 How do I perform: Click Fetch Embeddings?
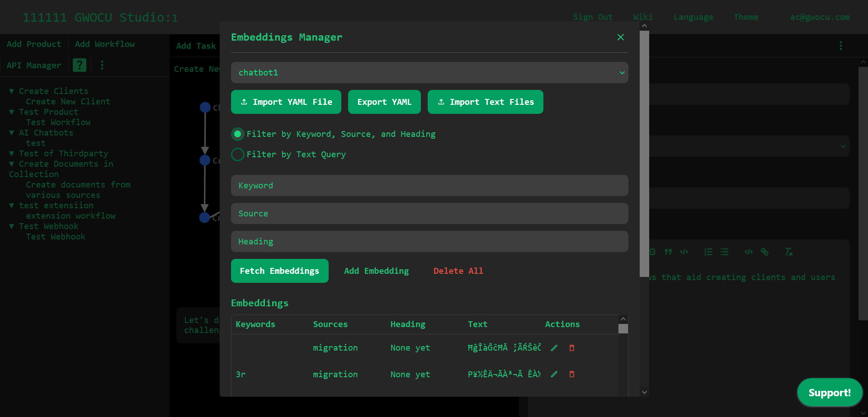[279, 271]
